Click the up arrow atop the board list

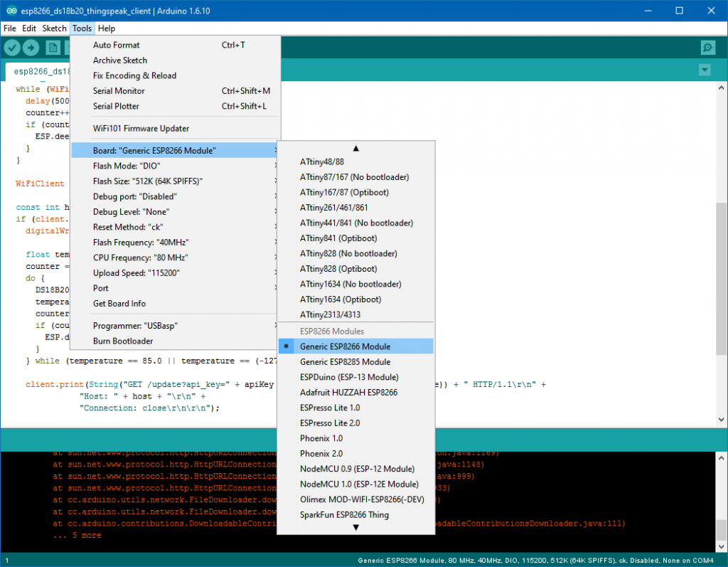click(356, 148)
